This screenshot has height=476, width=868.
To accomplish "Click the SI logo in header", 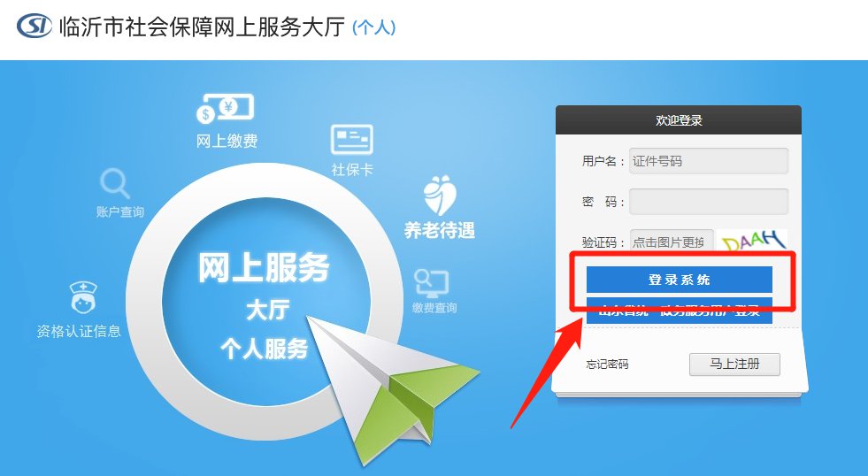I will (x=35, y=26).
